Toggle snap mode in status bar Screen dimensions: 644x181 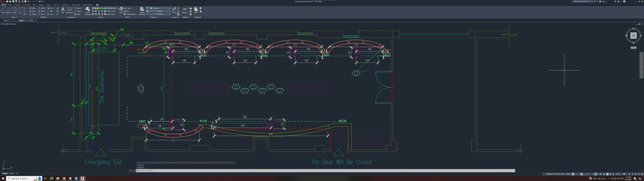pyautogui.click(x=576, y=174)
